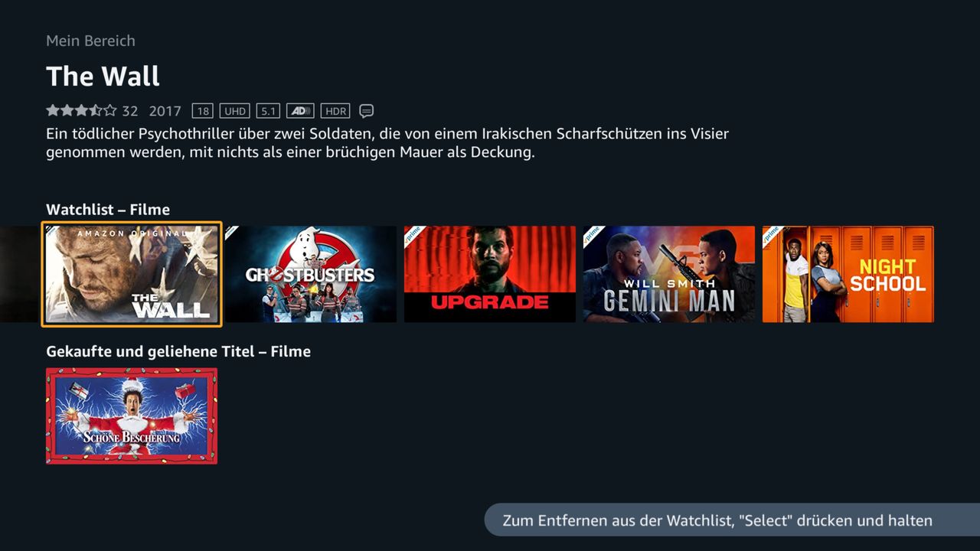This screenshot has width=980, height=551.
Task: Click the prime badge on Gemini Man
Action: pyautogui.click(x=593, y=235)
